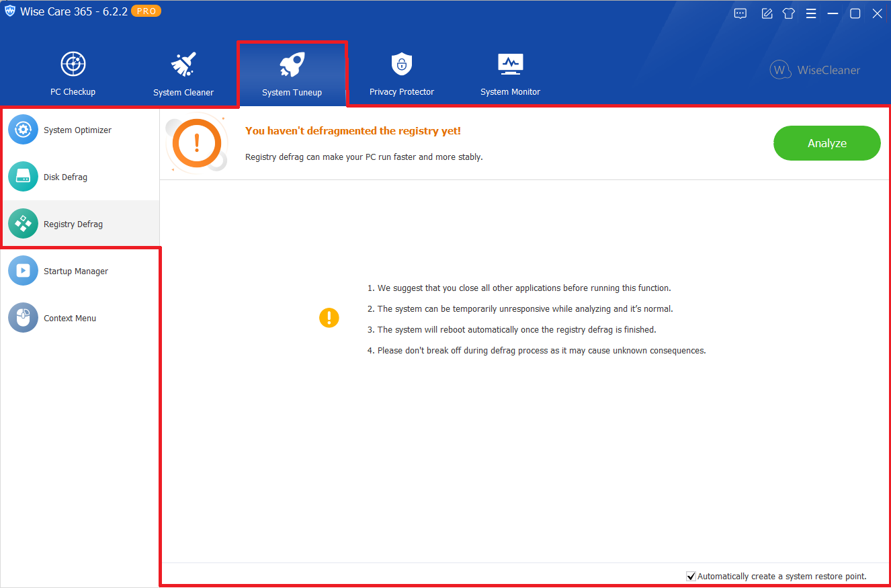Click the tip about system being temporarily unresponsive
This screenshot has height=588, width=891.
pyautogui.click(x=520, y=309)
